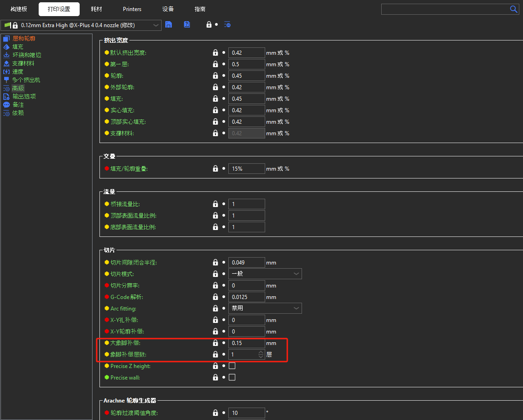Click the 轮廓过渡阈值角度 field showing 10
This screenshot has height=420, width=523.
[246, 413]
